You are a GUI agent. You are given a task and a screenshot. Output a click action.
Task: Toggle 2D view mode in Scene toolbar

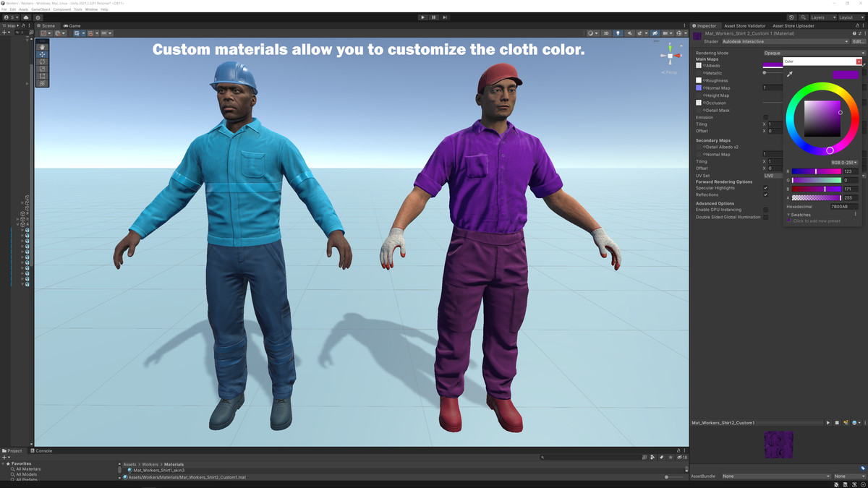pos(606,33)
